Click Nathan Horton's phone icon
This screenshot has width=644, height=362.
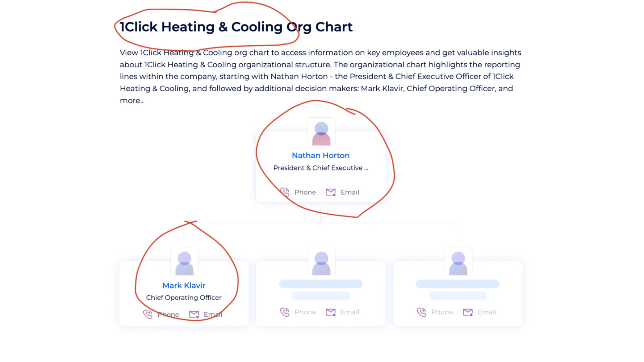coord(285,192)
